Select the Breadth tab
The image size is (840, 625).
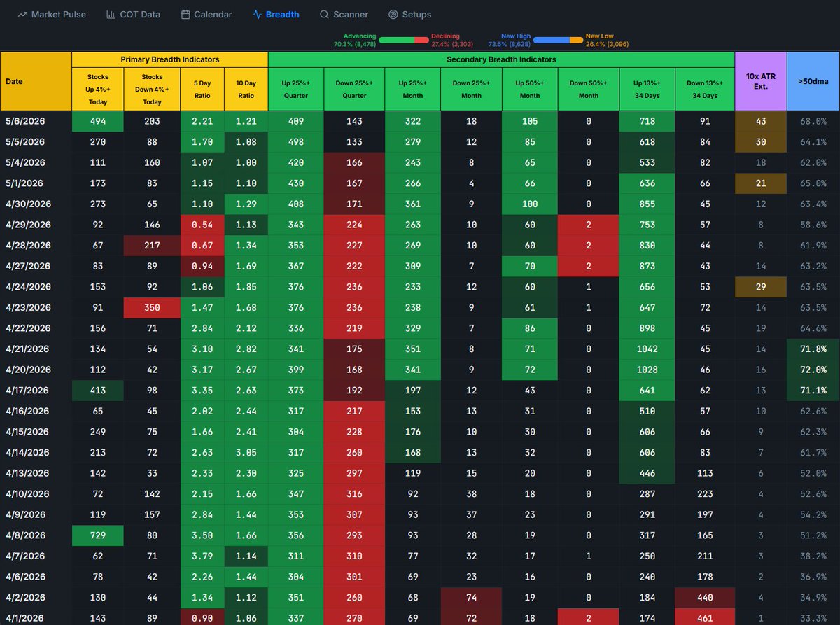[276, 14]
